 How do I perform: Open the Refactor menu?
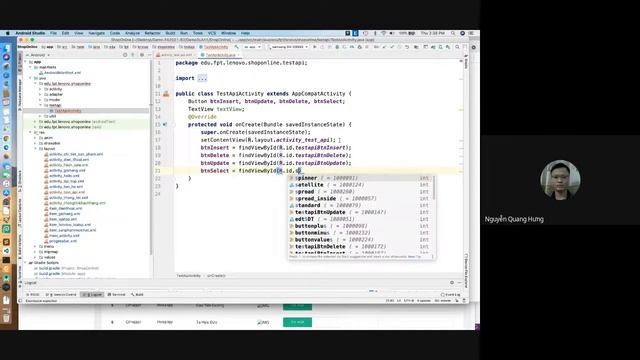point(153,33)
